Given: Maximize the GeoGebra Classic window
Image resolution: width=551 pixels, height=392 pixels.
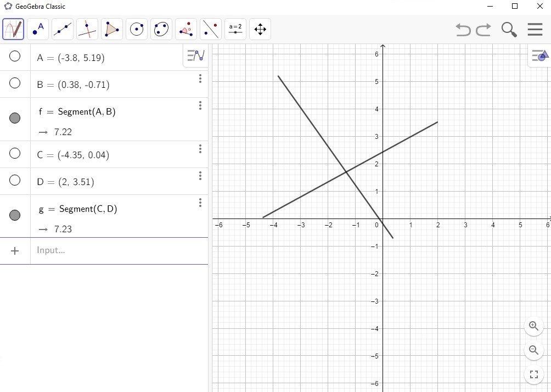Looking at the screenshot, I should click(x=515, y=7).
